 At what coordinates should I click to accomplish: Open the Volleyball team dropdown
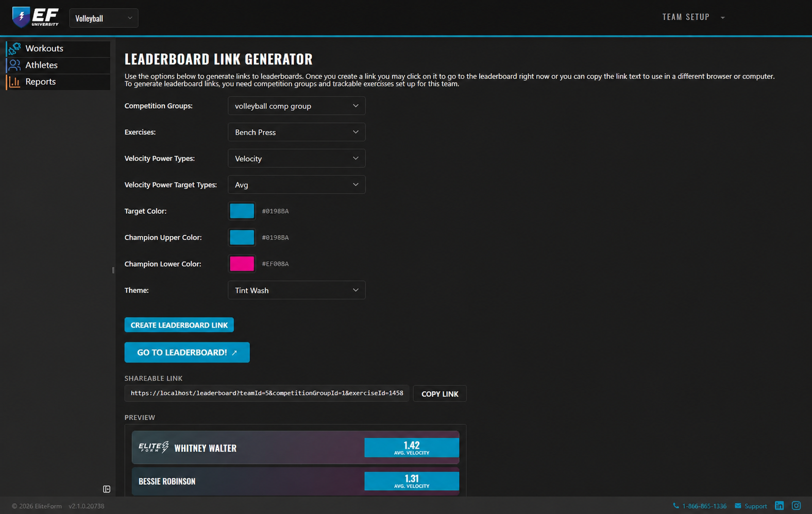(x=104, y=18)
